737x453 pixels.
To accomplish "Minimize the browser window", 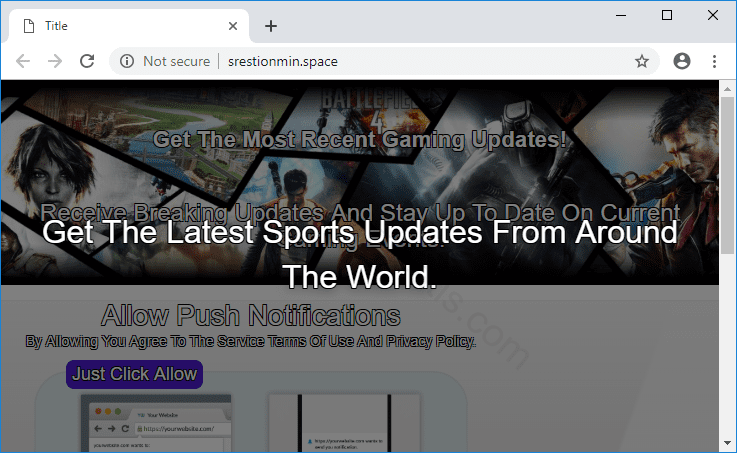I will (621, 15).
